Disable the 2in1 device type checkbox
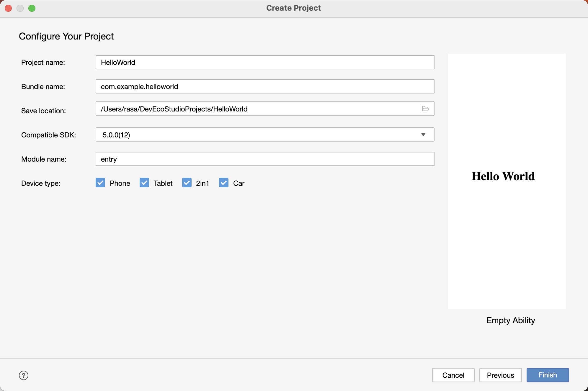Image resolution: width=588 pixels, height=391 pixels. (187, 183)
